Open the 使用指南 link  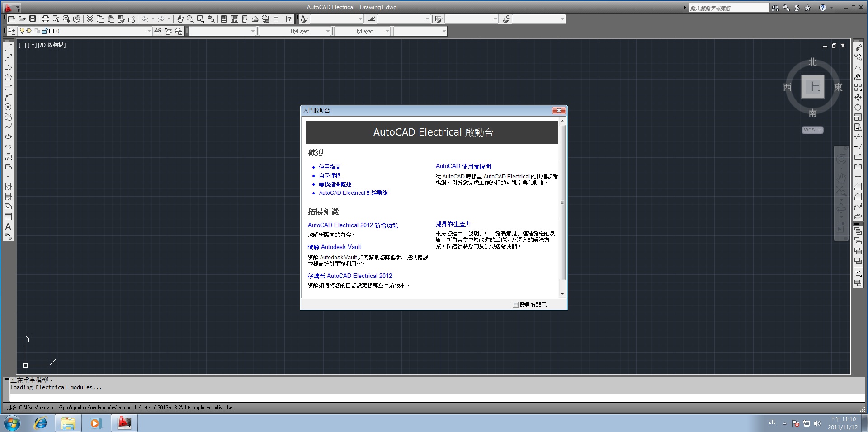(x=330, y=167)
